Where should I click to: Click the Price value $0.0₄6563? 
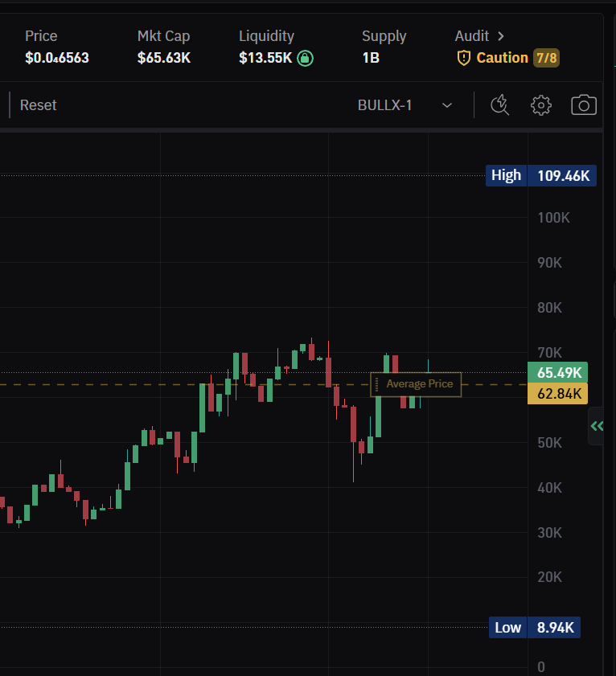[x=57, y=58]
